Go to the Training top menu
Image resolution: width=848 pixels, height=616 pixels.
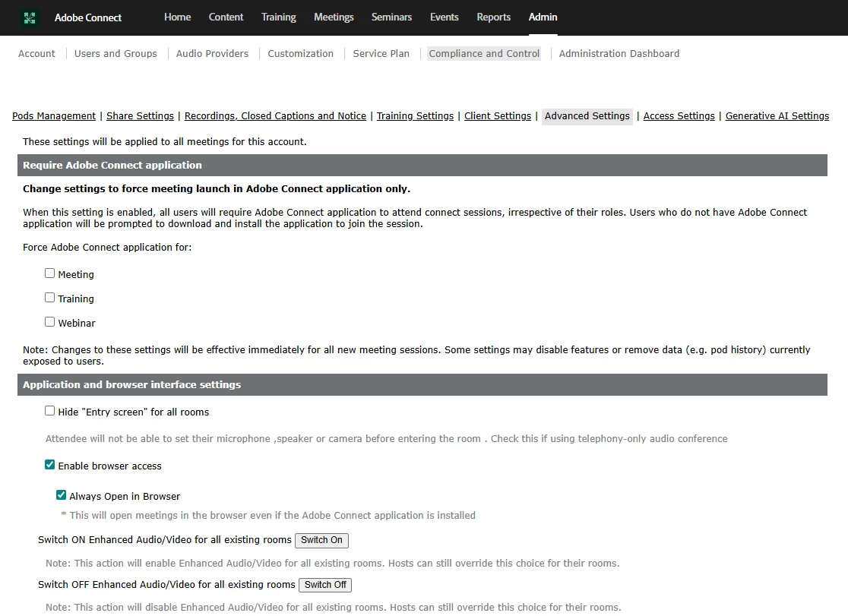point(279,17)
